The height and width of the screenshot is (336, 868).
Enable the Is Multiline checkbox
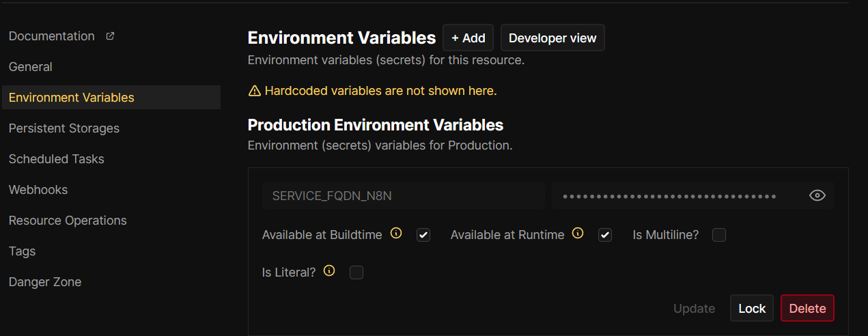click(718, 235)
